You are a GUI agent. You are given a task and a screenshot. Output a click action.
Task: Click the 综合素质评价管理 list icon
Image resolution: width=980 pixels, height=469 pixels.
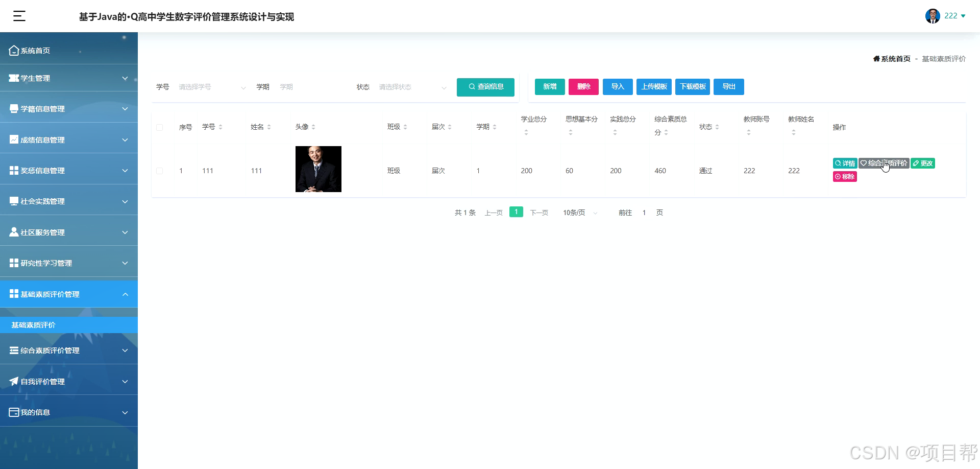click(14, 350)
